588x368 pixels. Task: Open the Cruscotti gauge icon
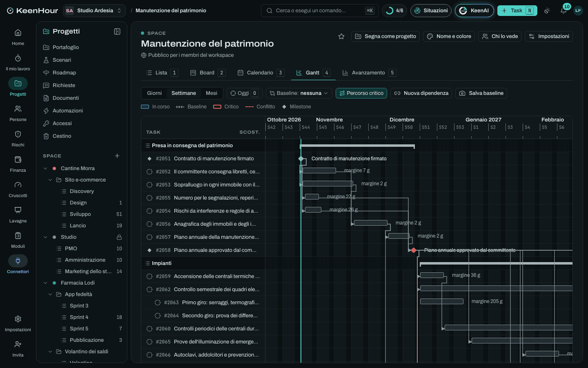(18, 189)
